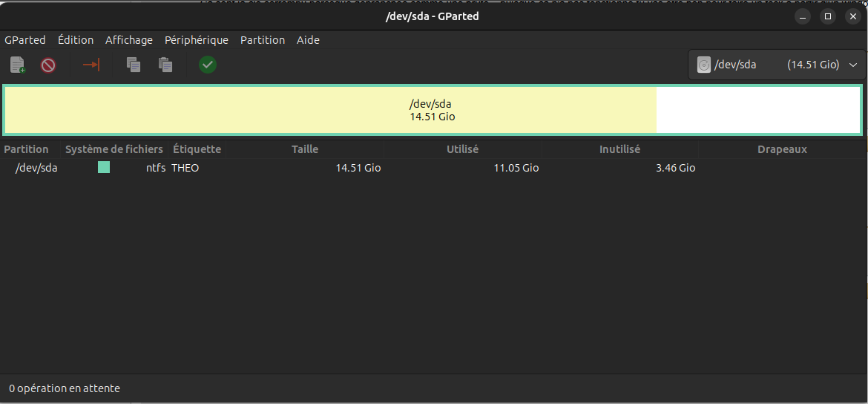Select the /dev/sda partition row
The width and height of the screenshot is (868, 404).
click(434, 167)
